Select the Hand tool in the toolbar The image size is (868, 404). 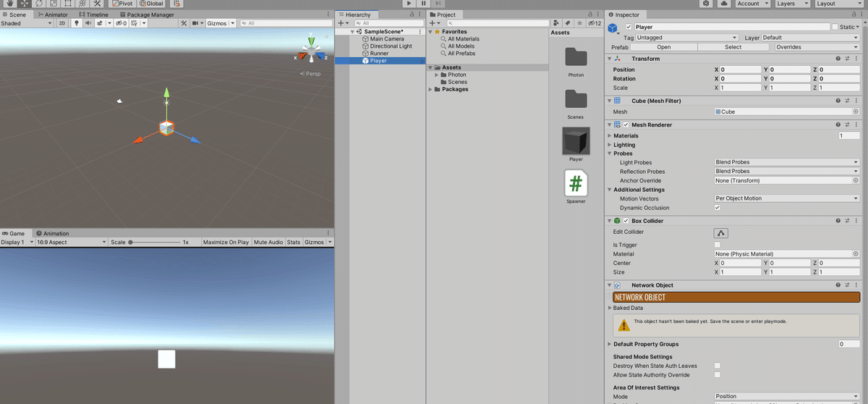pos(9,4)
